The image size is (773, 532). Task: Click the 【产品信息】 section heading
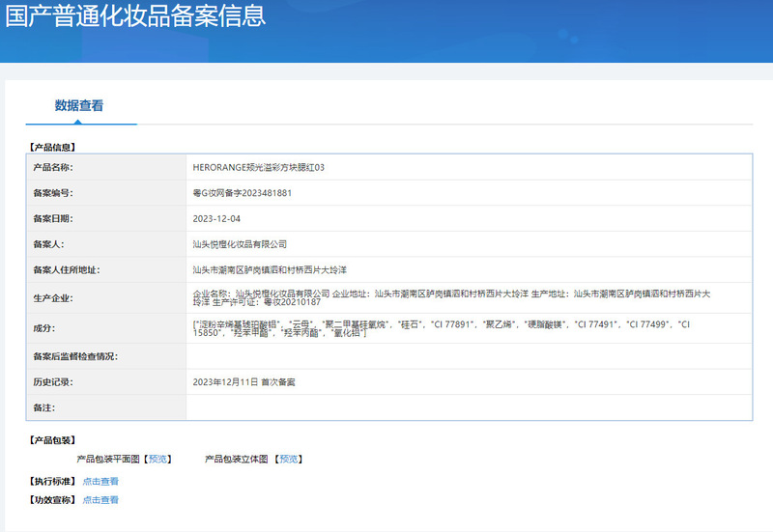pyautogui.click(x=52, y=148)
